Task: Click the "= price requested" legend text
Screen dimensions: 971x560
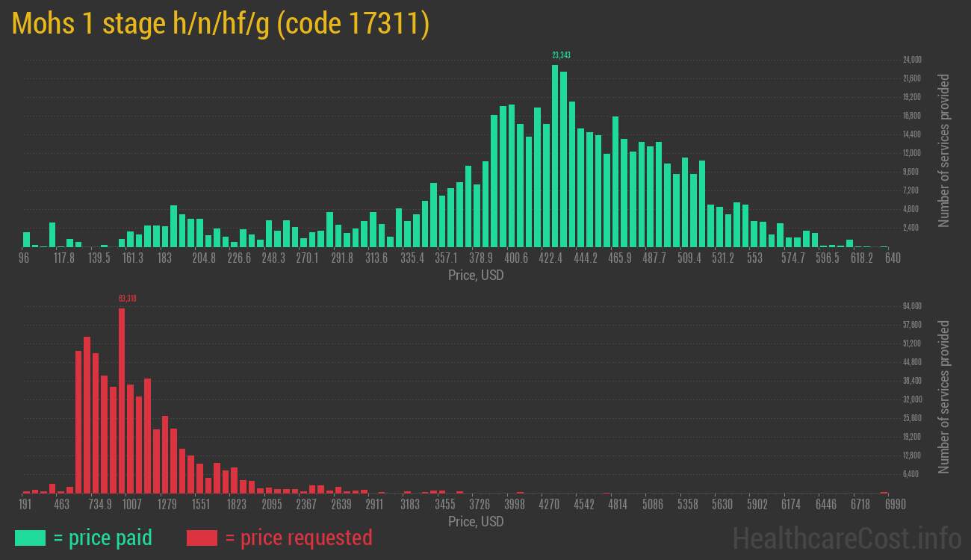Action: (x=298, y=538)
